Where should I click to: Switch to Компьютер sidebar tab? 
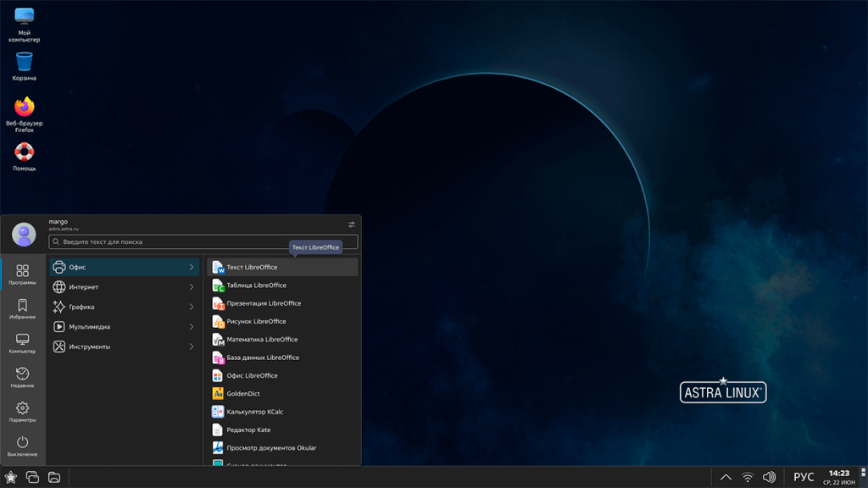coord(23,343)
